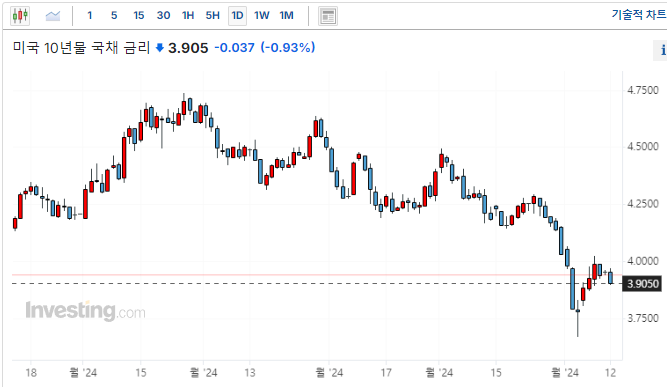Click the date label 18 on time axis
The height and width of the screenshot is (387, 667).
coord(31,373)
